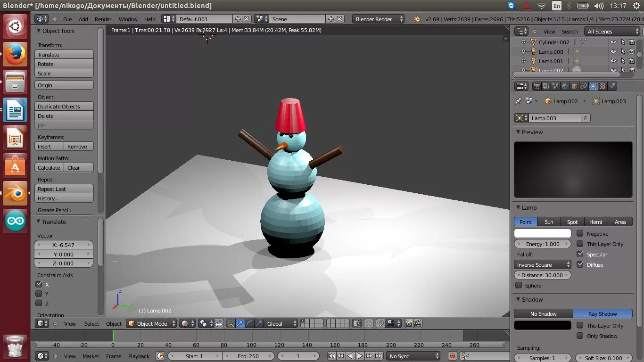Screen dimensions: 644x362
Task: Open the Select menu in viewport header
Action: pyautogui.click(x=91, y=324)
